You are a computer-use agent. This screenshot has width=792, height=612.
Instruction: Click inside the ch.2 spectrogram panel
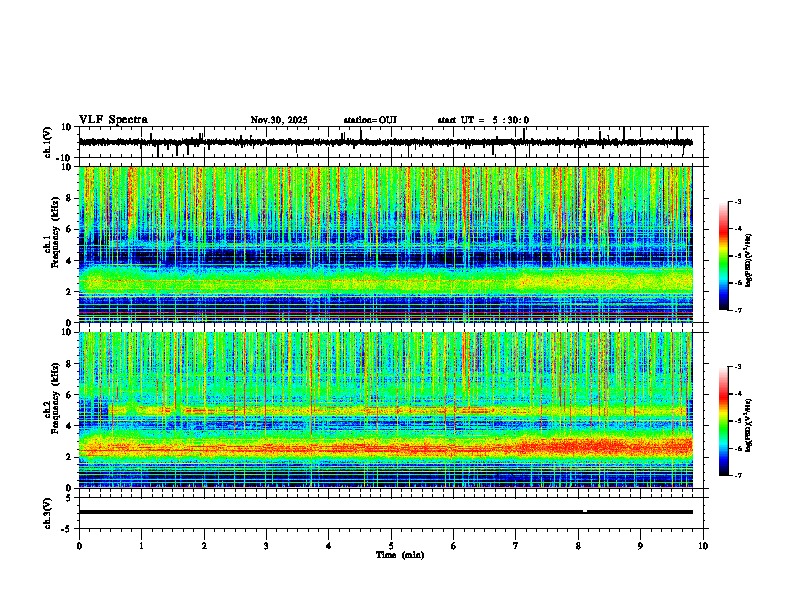(385, 410)
